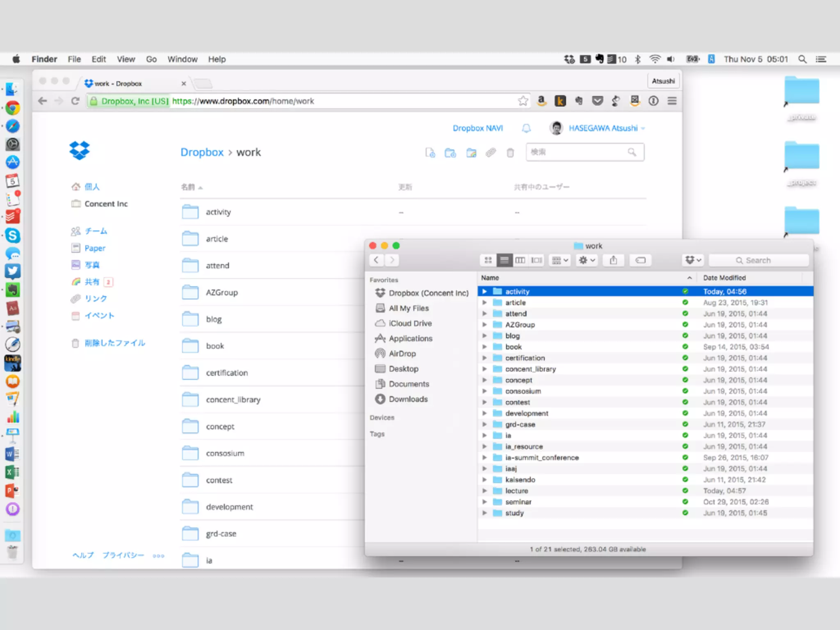
Task: Click the Dropbox NAVI link
Action: (477, 128)
